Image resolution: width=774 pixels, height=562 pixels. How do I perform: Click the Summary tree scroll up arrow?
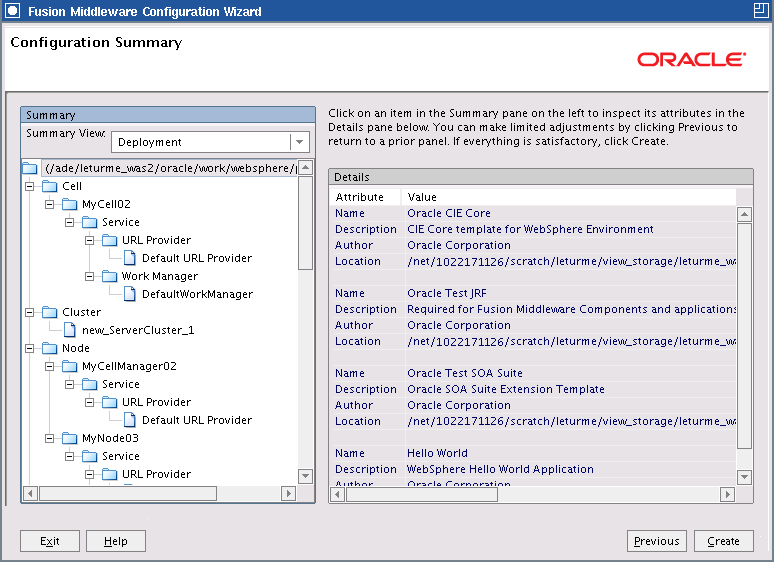[x=306, y=168]
